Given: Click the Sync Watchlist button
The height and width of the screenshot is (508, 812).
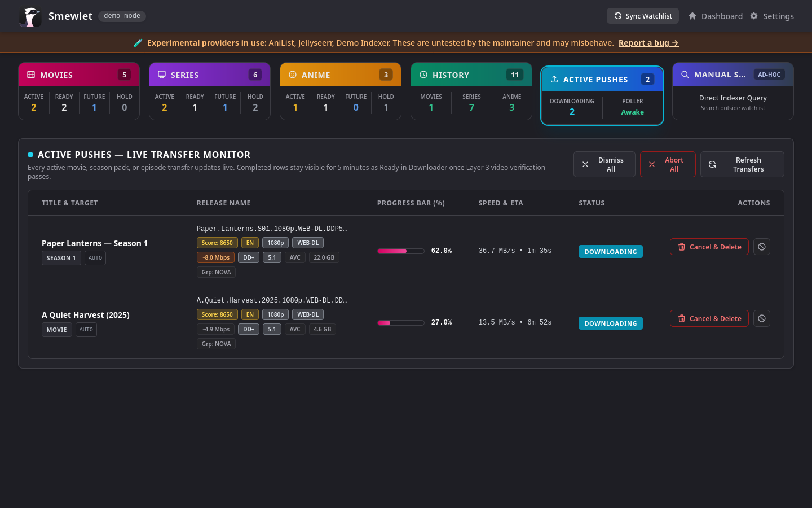Looking at the screenshot, I should click(x=643, y=16).
